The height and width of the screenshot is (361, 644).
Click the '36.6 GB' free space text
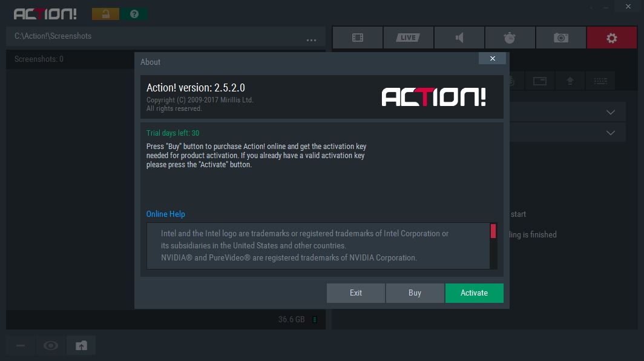292,319
